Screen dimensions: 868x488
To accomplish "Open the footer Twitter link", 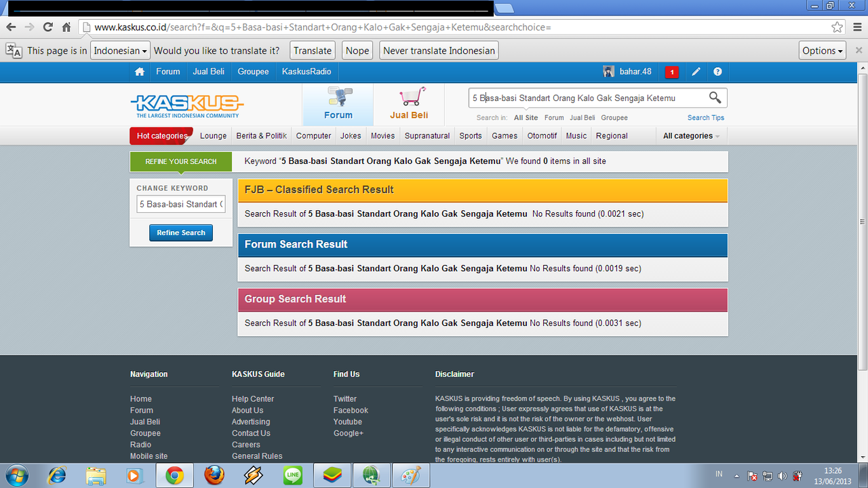I will (x=344, y=399).
